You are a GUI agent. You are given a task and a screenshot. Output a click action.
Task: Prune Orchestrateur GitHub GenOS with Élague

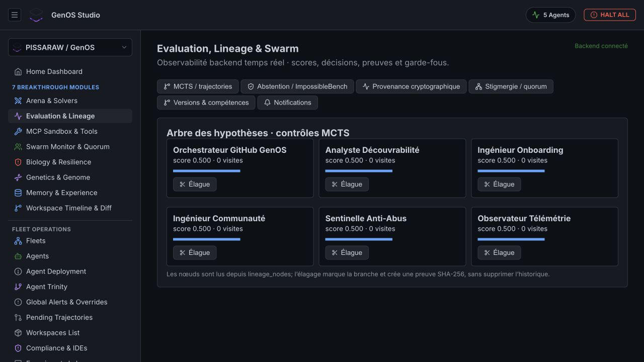[195, 184]
